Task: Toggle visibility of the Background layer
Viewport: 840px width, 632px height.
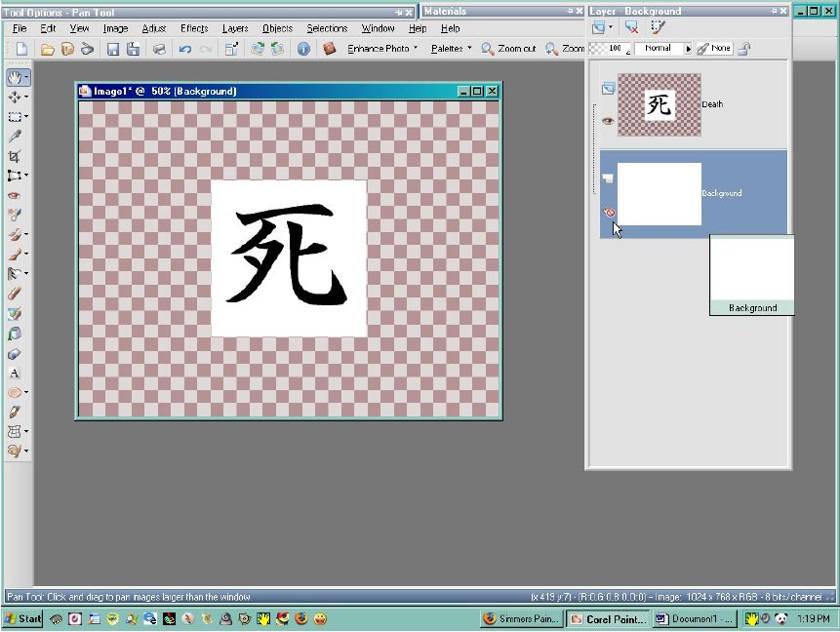Action: (x=609, y=213)
